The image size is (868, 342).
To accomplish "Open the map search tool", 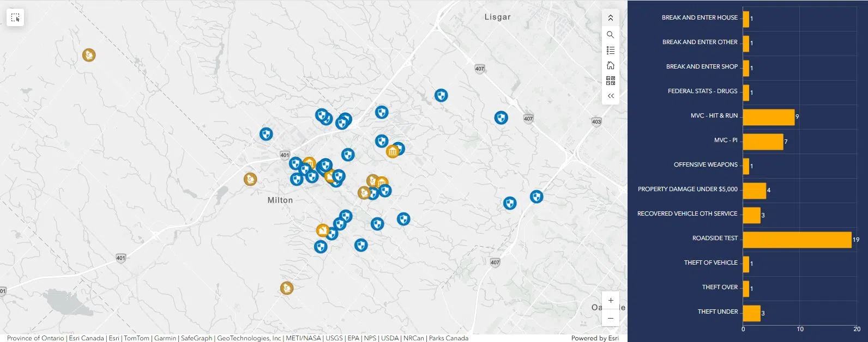I will tap(610, 35).
